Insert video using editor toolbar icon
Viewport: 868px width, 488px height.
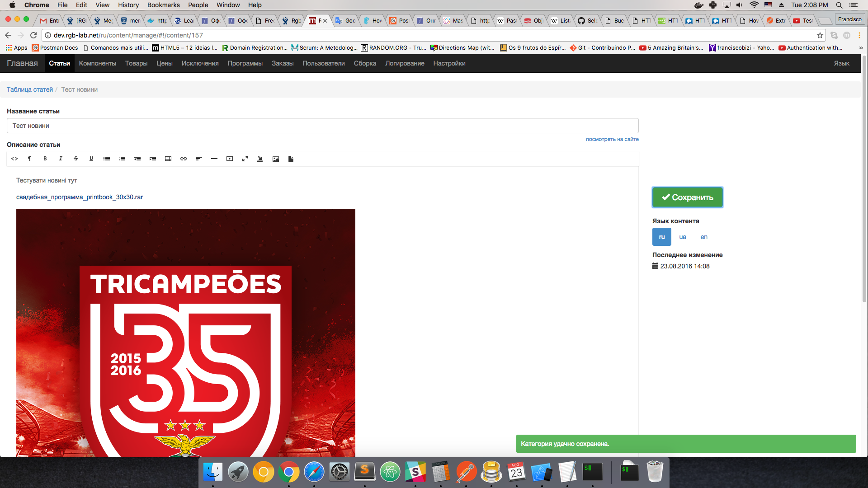(x=230, y=159)
